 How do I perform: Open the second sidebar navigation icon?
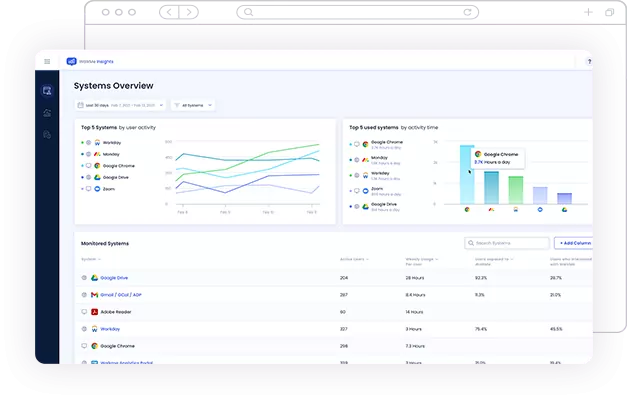[47, 113]
